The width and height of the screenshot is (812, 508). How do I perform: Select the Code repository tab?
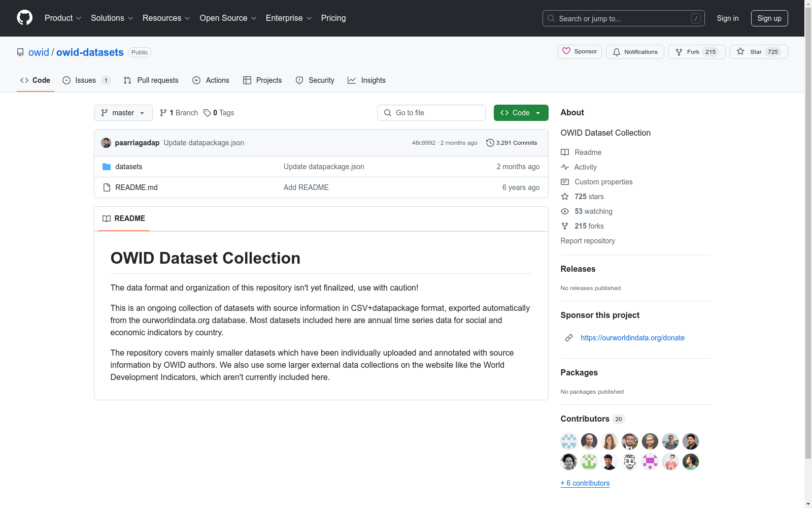[x=35, y=80]
